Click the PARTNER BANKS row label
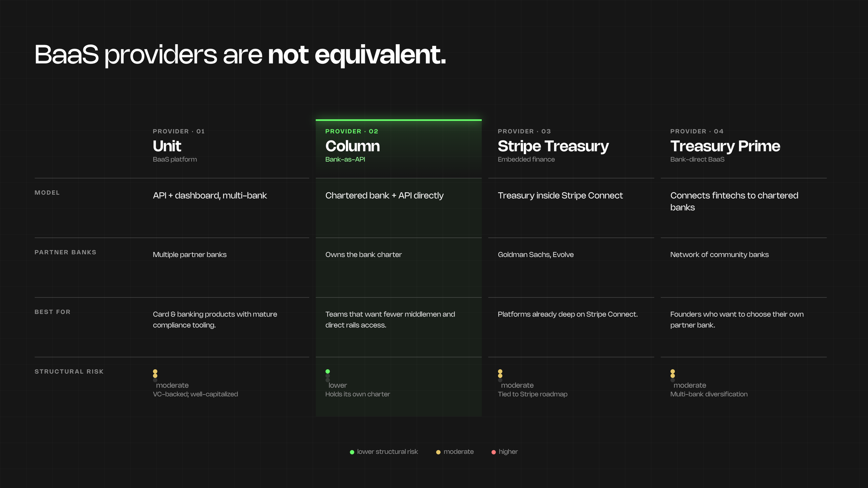The width and height of the screenshot is (868, 488). pyautogui.click(x=65, y=252)
